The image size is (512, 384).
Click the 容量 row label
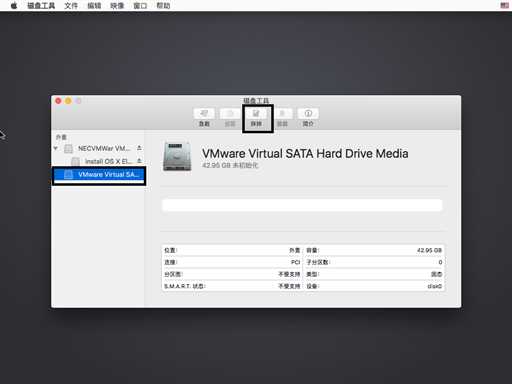tap(313, 250)
